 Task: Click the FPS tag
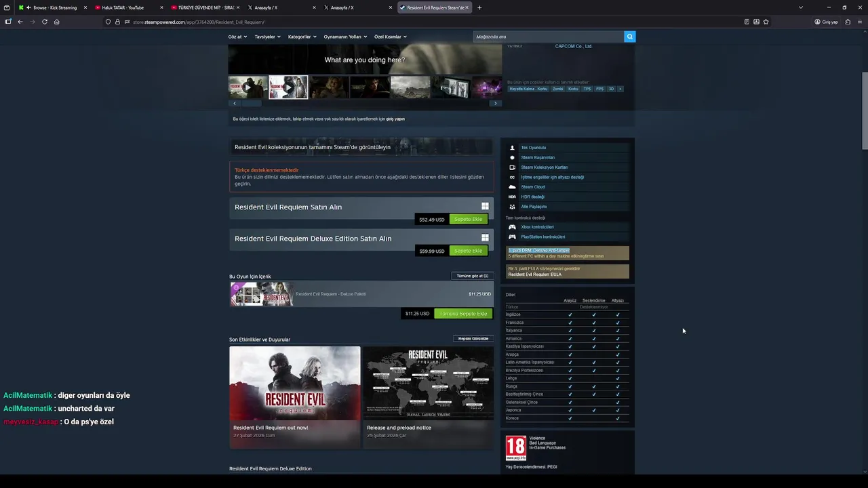pyautogui.click(x=599, y=89)
